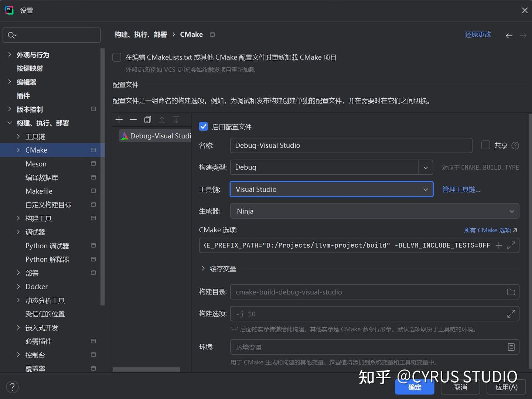
Task: Move the profile down in the list
Action: click(x=176, y=120)
